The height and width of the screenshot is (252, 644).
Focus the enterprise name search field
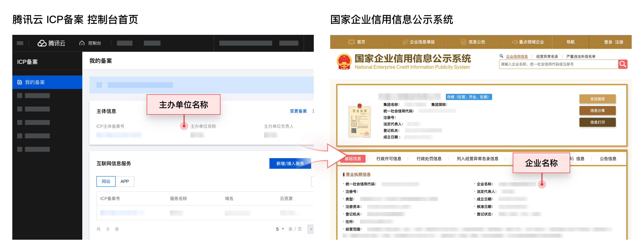(559, 64)
